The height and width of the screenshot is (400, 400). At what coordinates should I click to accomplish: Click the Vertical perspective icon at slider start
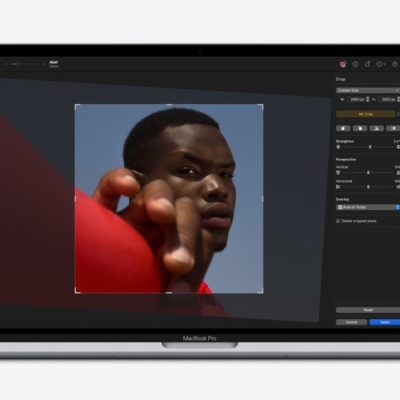tap(338, 173)
